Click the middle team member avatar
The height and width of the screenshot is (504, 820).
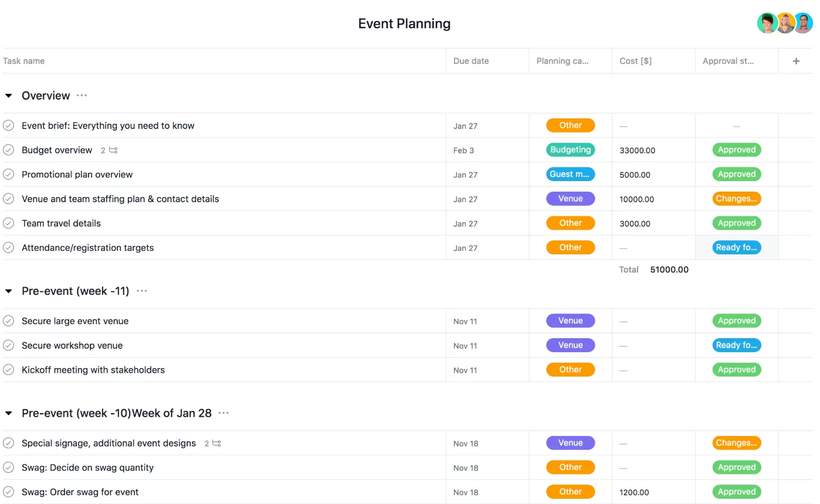click(x=786, y=23)
